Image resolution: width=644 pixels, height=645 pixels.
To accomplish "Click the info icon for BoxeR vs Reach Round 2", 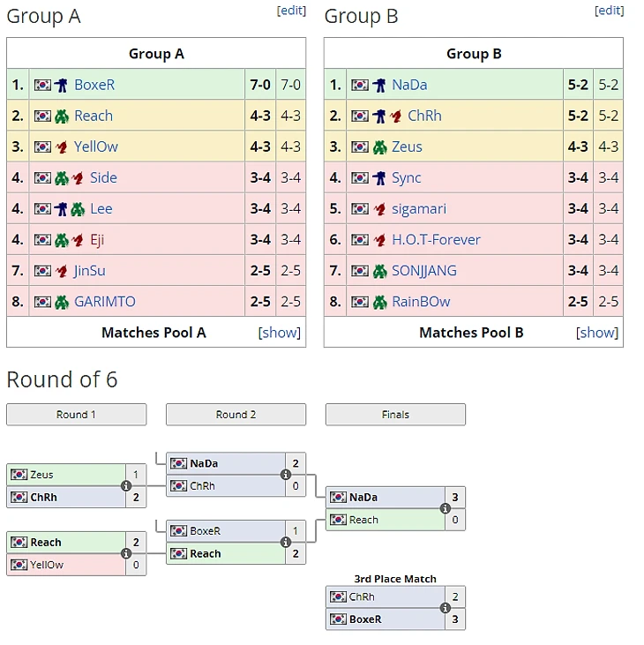I will pos(286,542).
